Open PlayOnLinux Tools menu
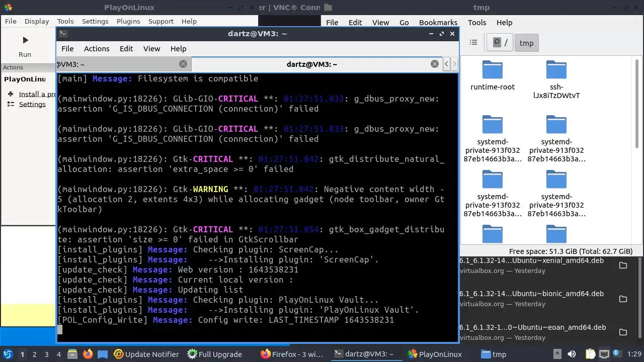Screen dimensions: 644x362 65,21
